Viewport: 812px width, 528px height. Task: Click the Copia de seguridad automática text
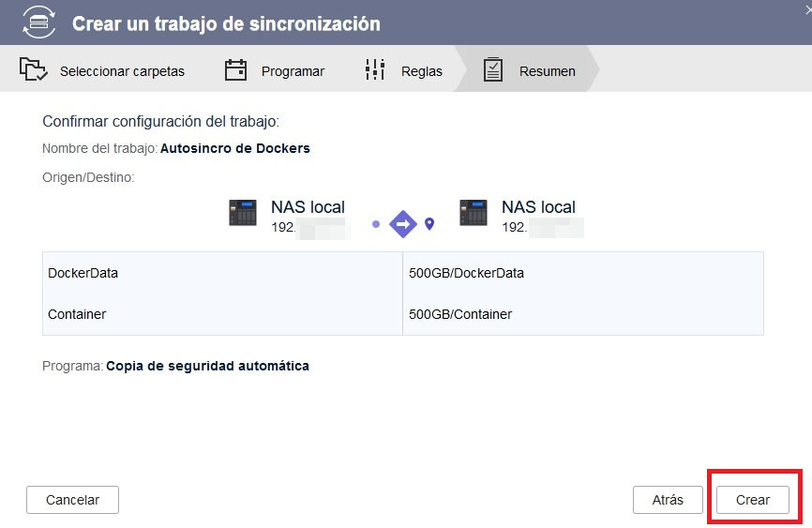207,366
